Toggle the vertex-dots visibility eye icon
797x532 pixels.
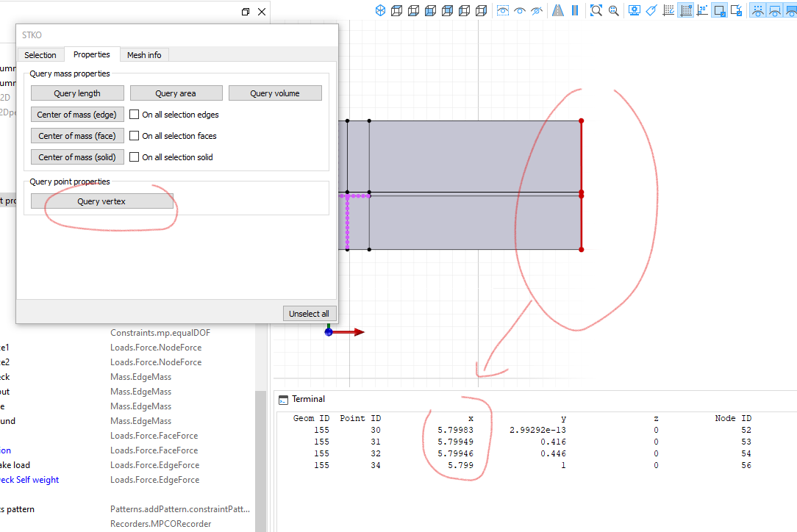[758, 10]
